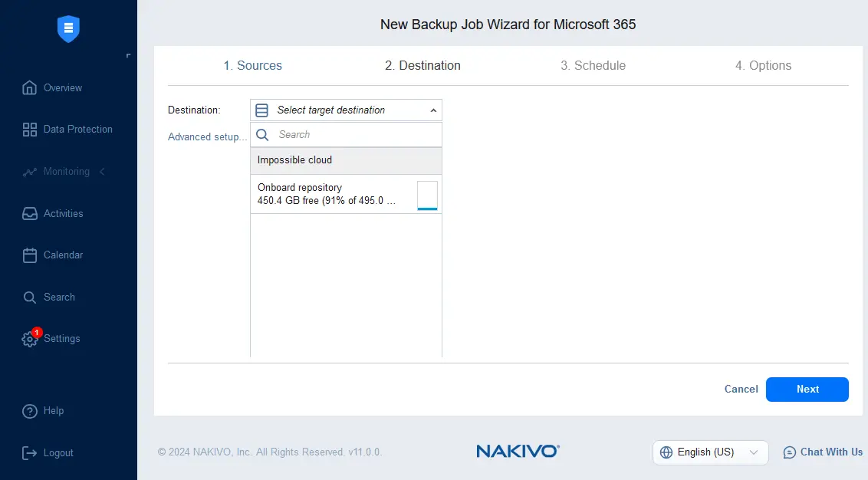Click the Next button
This screenshot has height=480, width=868.
point(807,390)
